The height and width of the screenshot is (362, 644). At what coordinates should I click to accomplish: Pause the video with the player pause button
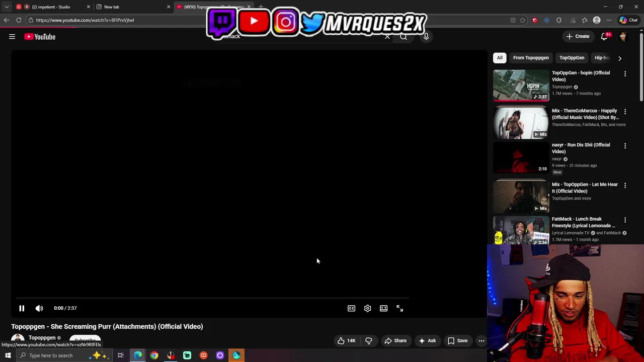coord(22,308)
